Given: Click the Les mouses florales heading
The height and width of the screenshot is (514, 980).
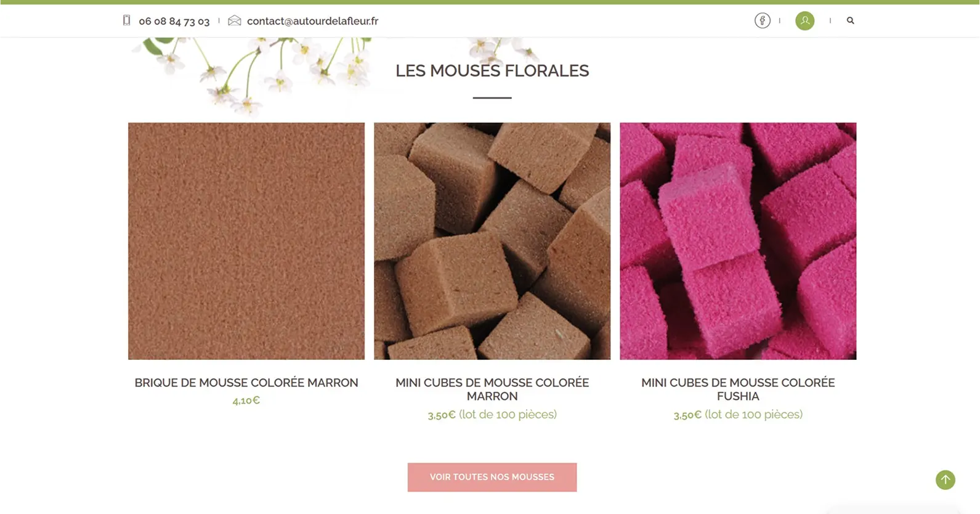Looking at the screenshot, I should pyautogui.click(x=492, y=71).
